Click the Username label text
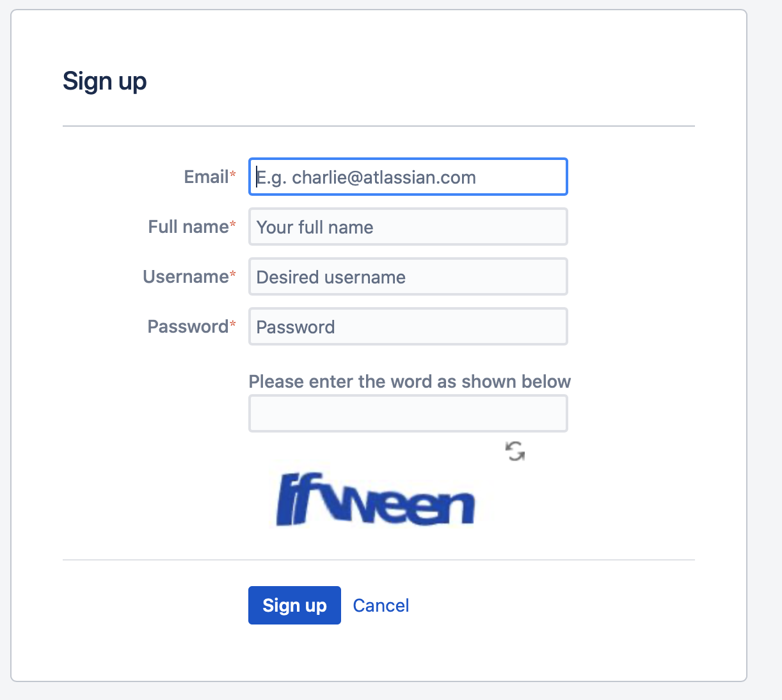Screen dimensions: 782x700 [186, 277]
